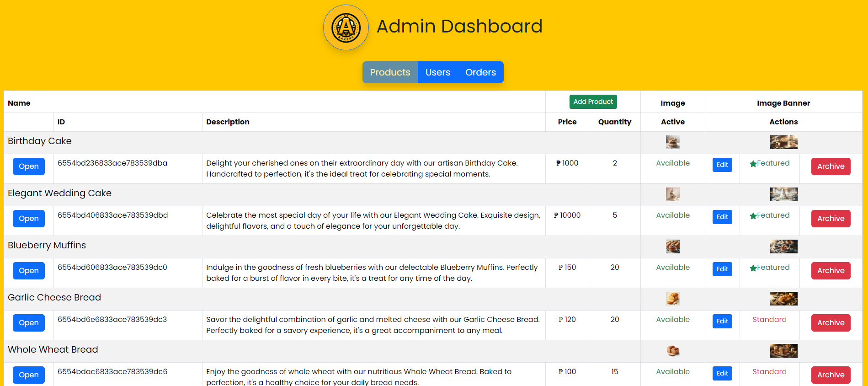This screenshot has width=868, height=386.
Task: Open the Blueberry Muffins product
Action: click(29, 271)
